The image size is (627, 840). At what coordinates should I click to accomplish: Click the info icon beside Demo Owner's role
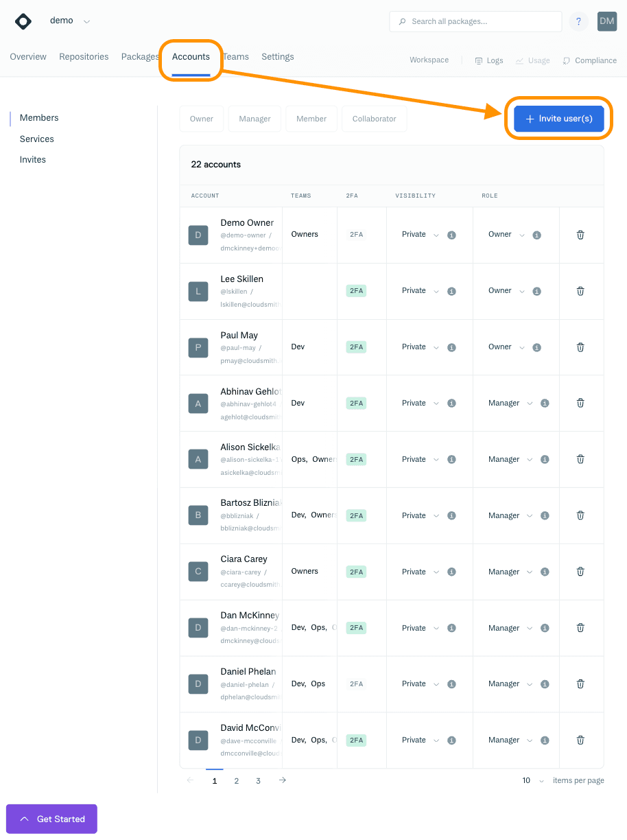536,235
